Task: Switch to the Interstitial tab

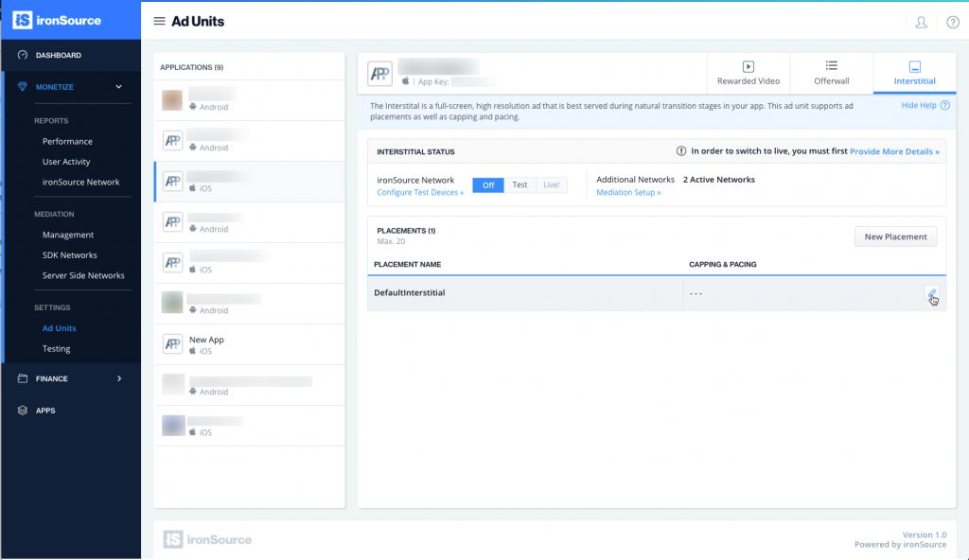Action: 915,73
